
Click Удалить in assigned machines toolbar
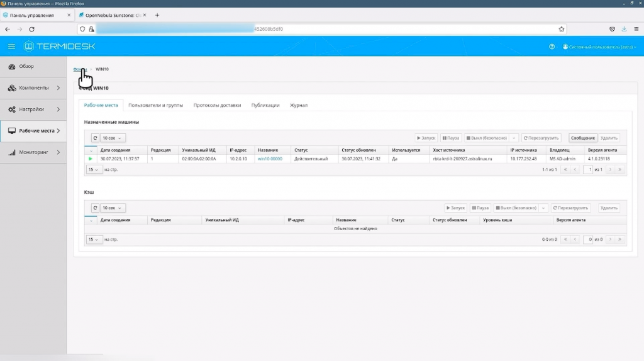point(609,138)
